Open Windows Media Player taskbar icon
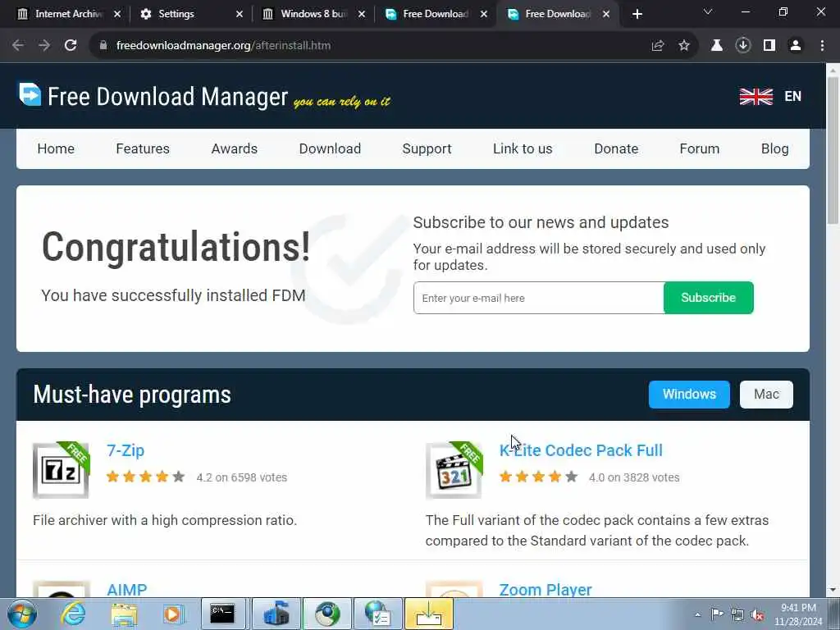The height and width of the screenshot is (630, 840). coord(174,614)
